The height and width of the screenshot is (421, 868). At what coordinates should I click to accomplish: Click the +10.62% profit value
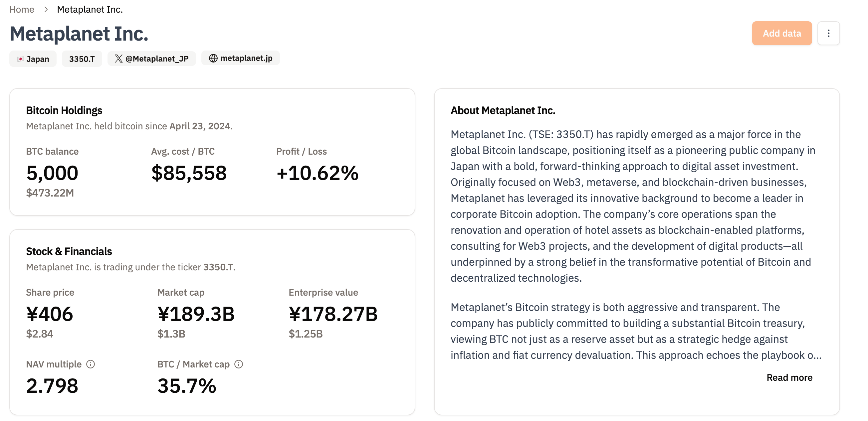(318, 173)
